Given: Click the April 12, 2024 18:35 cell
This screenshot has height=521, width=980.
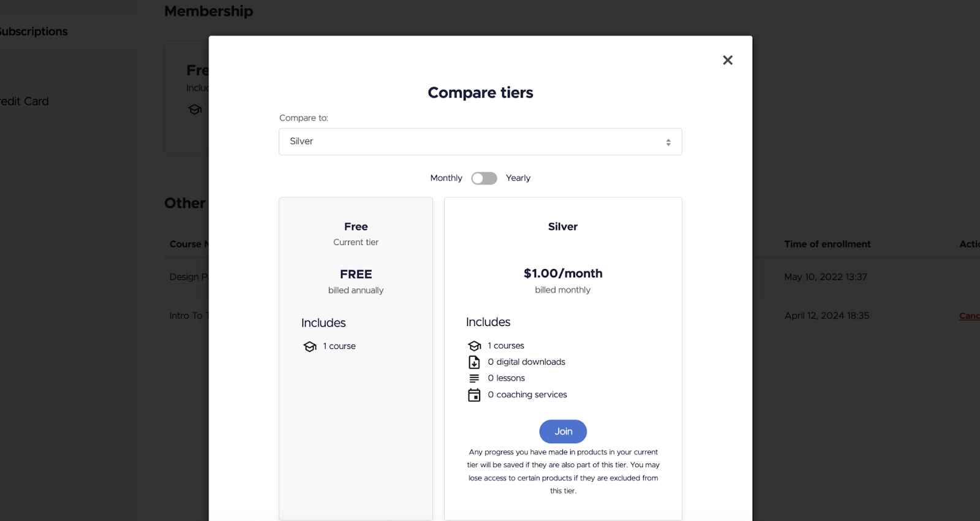Looking at the screenshot, I should click(827, 316).
